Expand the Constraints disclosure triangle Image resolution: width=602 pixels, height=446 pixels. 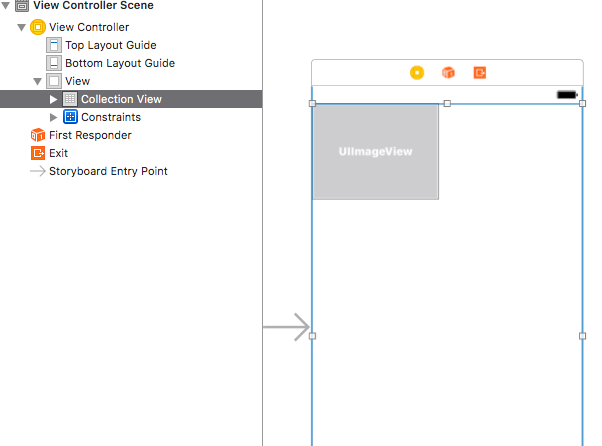(x=53, y=117)
